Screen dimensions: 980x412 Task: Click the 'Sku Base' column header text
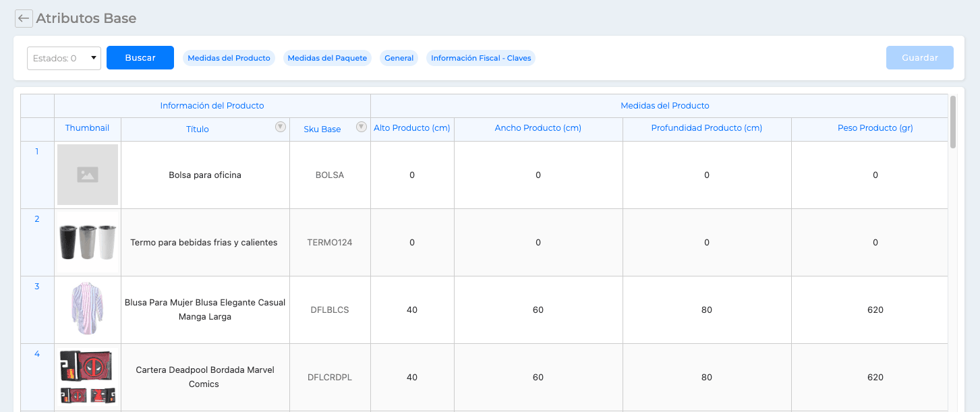tap(322, 129)
